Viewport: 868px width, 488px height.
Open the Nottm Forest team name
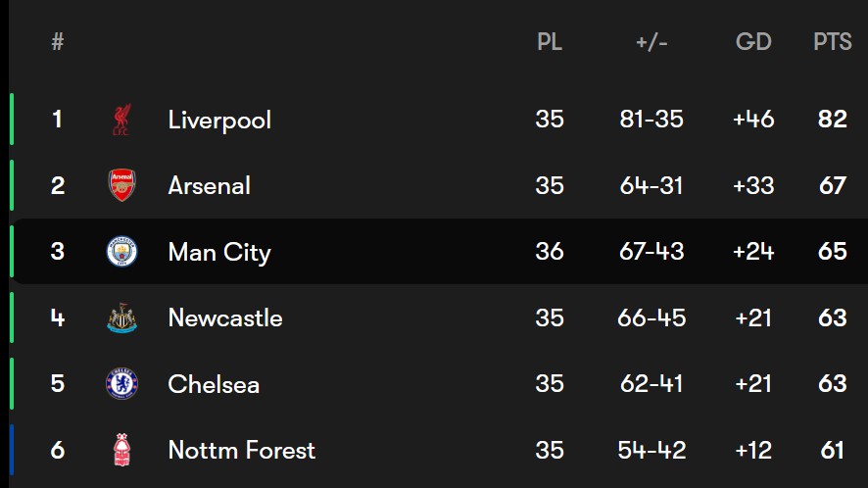242,451
